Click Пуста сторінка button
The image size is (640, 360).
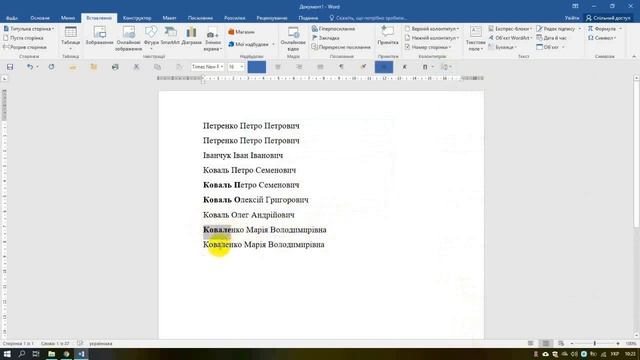tap(23, 38)
